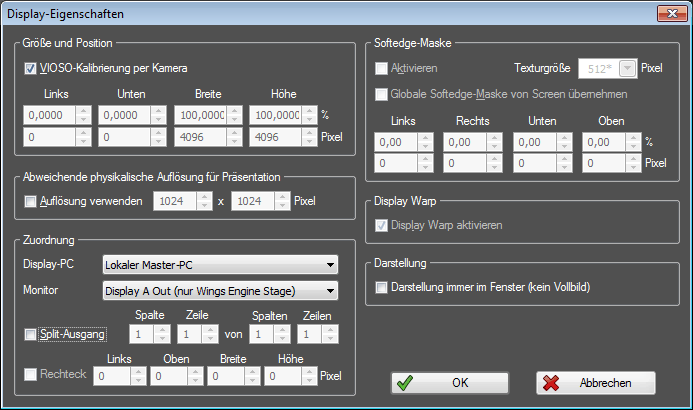Click the Höhe pixel field showing 4096

tap(276, 137)
